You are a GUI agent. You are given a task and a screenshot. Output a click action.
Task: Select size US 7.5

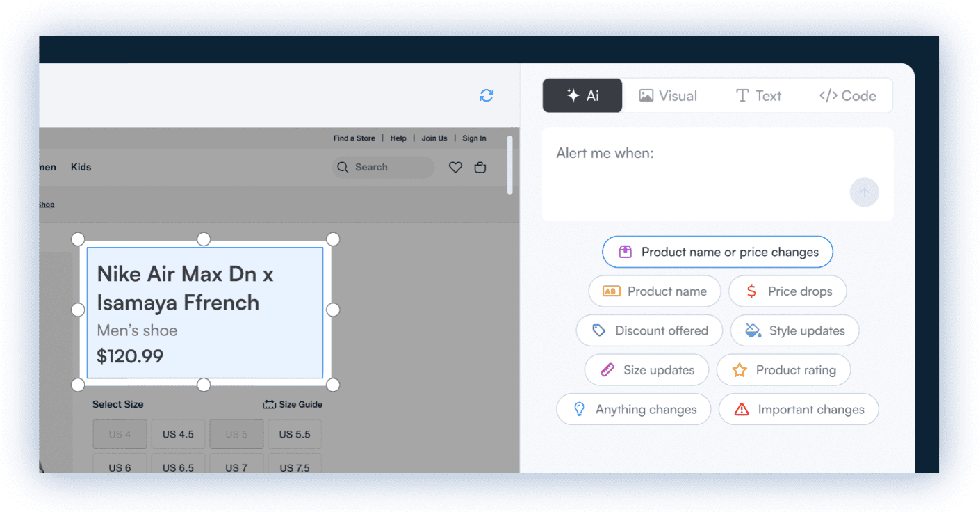coord(295,464)
